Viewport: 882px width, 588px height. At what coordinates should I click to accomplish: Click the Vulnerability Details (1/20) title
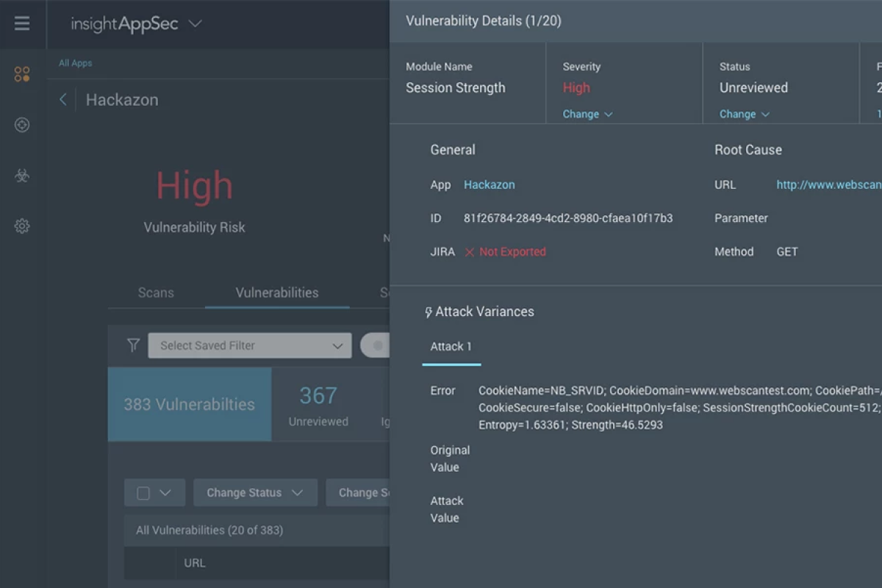point(484,21)
